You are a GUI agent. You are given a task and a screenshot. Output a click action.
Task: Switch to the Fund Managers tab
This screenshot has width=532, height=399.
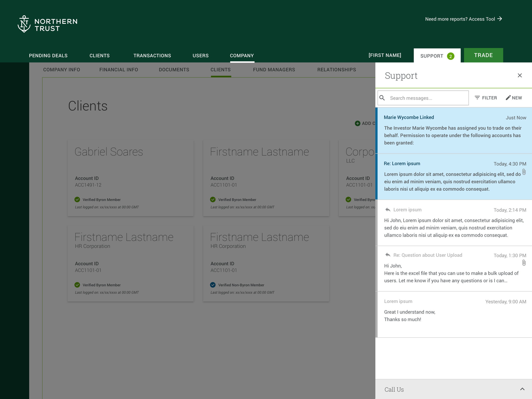(274, 70)
